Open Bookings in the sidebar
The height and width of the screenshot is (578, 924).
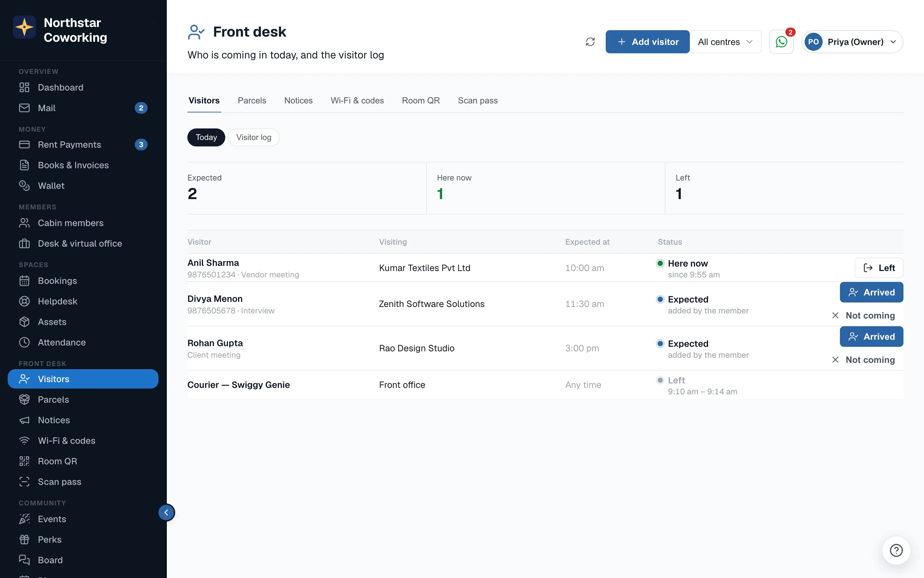83,281
